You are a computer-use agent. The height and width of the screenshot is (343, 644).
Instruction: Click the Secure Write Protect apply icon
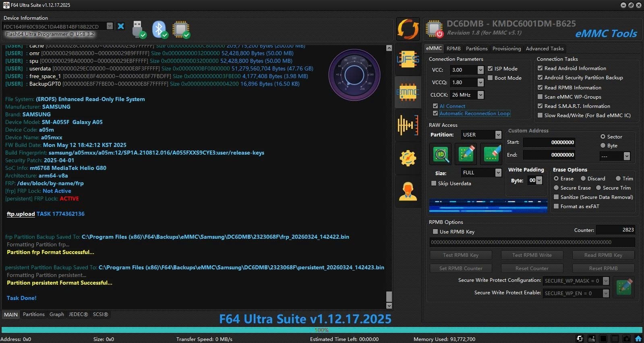click(624, 287)
